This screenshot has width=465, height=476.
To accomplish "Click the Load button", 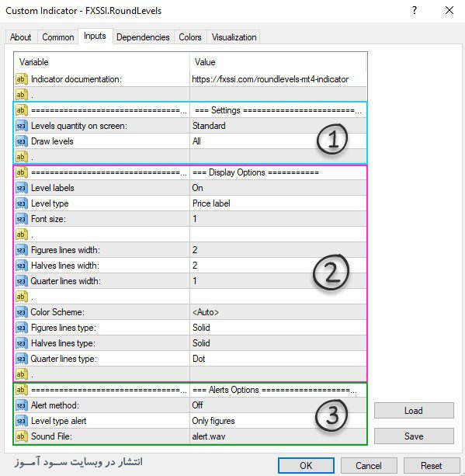I will [x=414, y=411].
